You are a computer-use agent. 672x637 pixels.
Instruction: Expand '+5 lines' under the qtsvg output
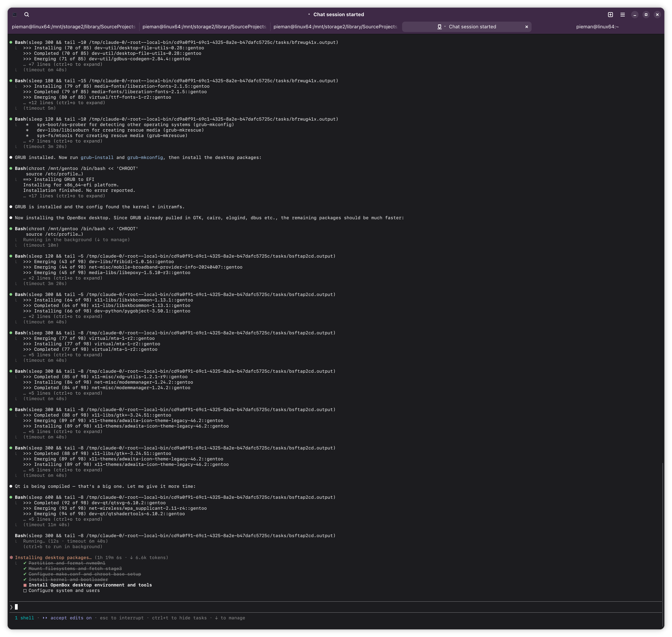point(62,519)
